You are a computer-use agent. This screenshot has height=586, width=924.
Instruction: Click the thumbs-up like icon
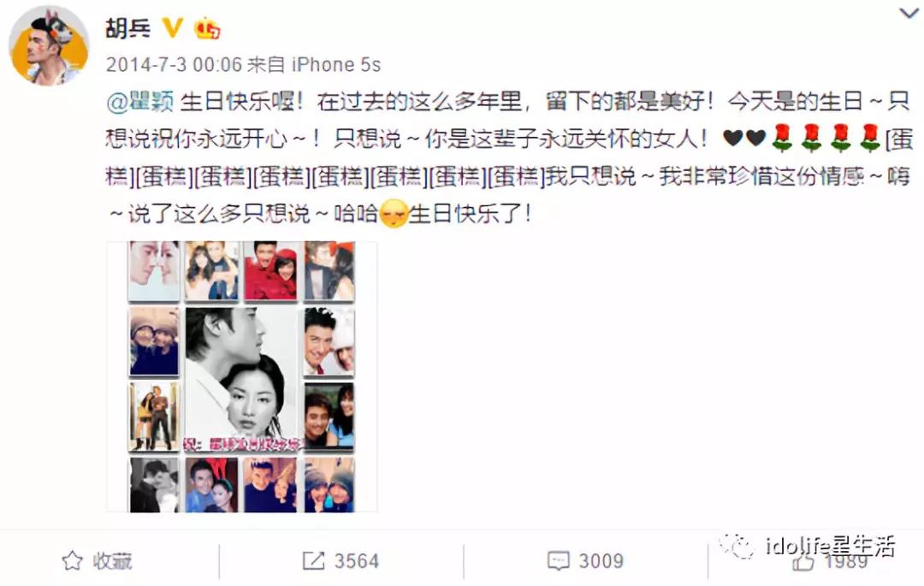803,562
